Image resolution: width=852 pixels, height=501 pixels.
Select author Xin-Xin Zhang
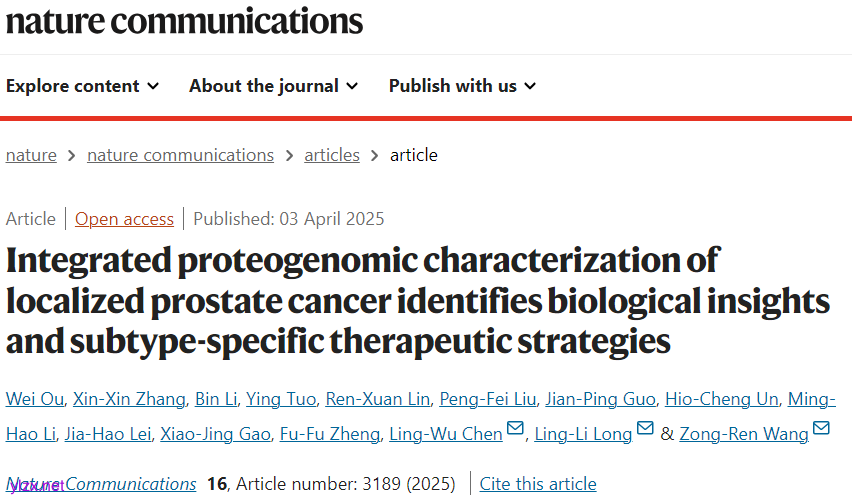130,399
